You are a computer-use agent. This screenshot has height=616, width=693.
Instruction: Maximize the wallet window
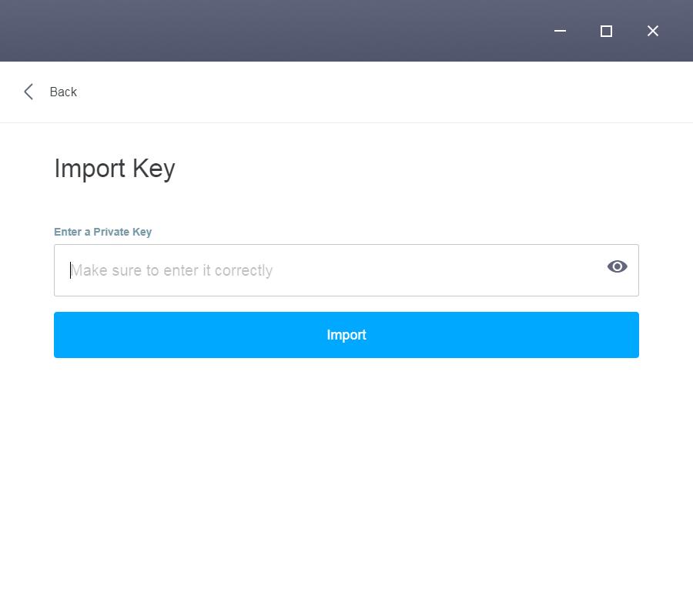(606, 31)
